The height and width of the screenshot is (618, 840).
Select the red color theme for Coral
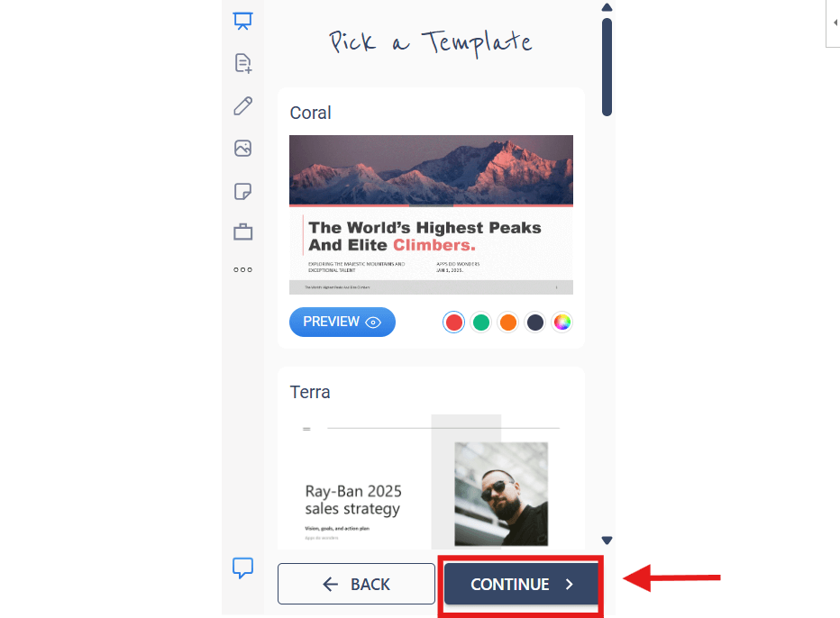tap(453, 323)
